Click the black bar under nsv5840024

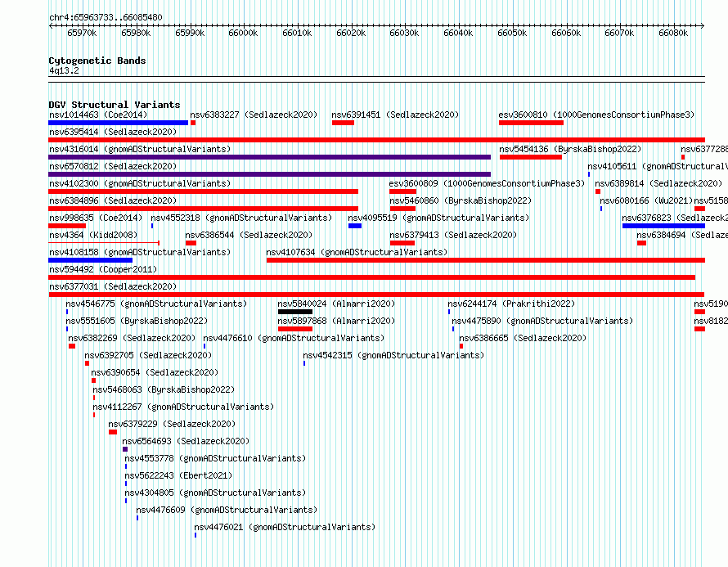[295, 312]
